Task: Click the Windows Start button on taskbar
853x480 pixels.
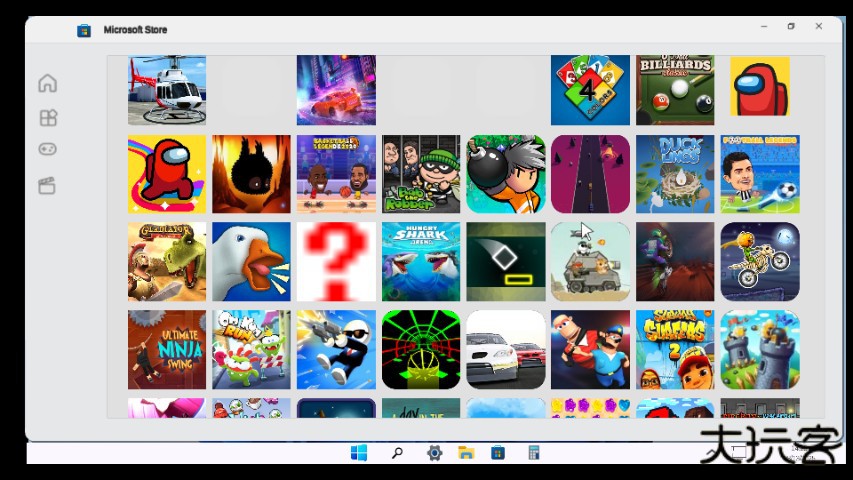Action: 359,453
